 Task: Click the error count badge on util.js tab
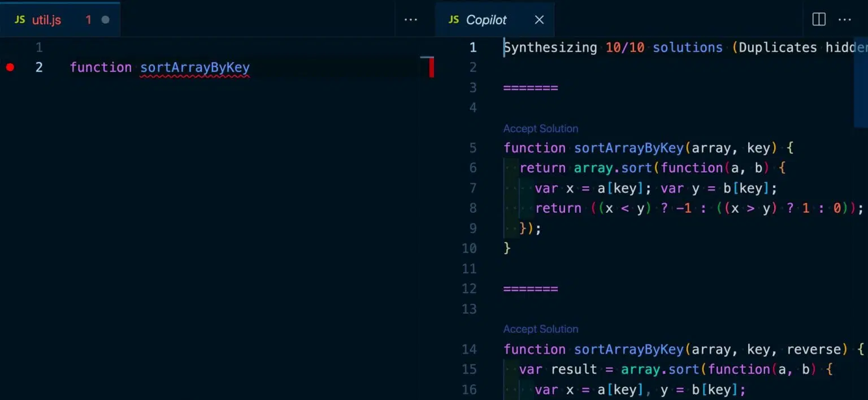(88, 20)
